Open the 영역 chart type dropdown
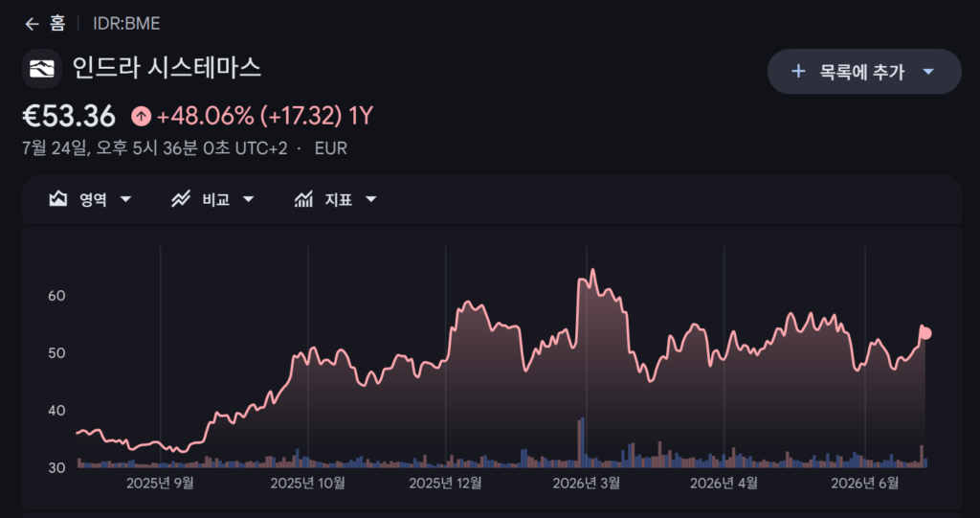Image resolution: width=980 pixels, height=518 pixels. pos(90,199)
